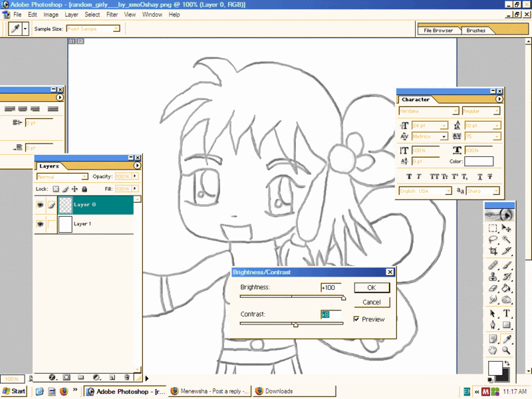Toggle Faux Bold in Character panel
Image resolution: width=532 pixels, height=399 pixels.
point(409,176)
